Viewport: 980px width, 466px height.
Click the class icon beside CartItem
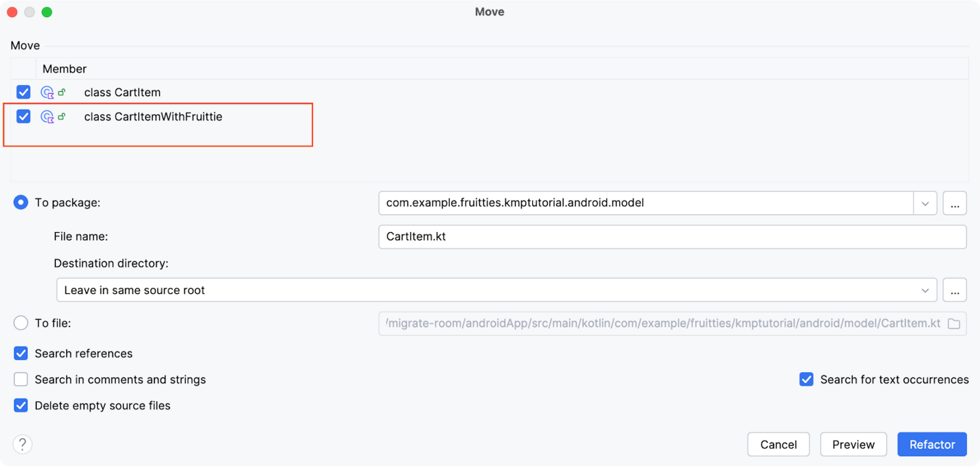[46, 92]
